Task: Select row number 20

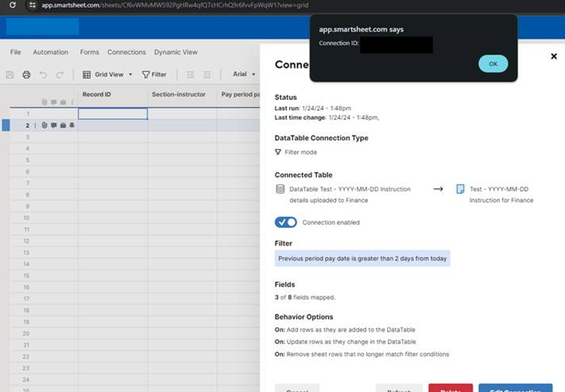Action: coord(26,333)
